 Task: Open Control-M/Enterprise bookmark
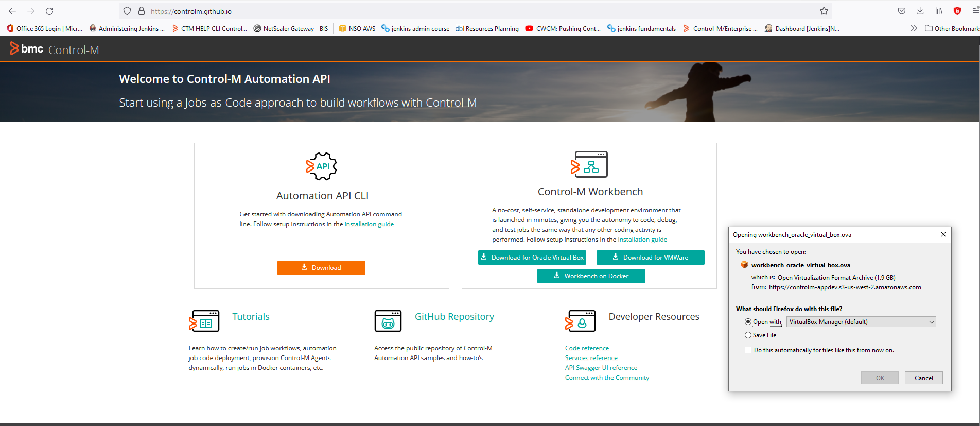coord(720,28)
